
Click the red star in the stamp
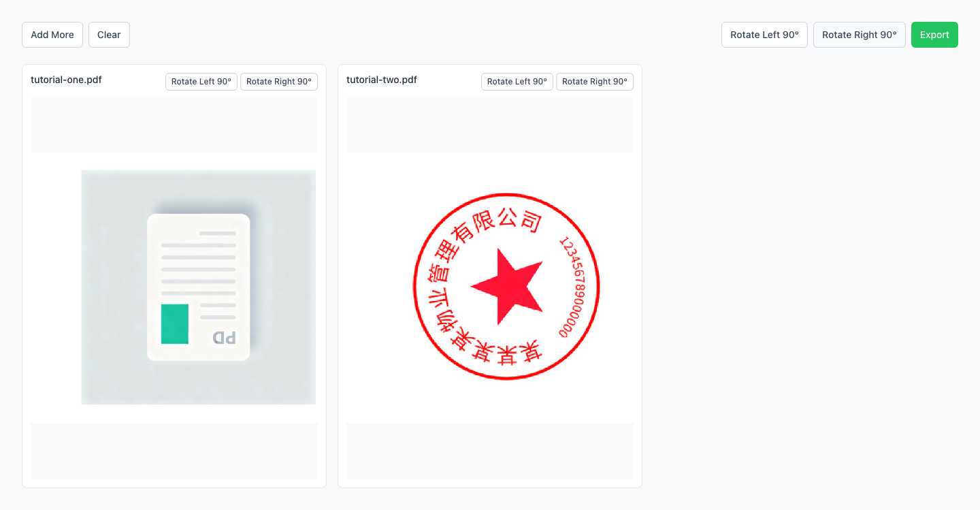[x=507, y=286]
